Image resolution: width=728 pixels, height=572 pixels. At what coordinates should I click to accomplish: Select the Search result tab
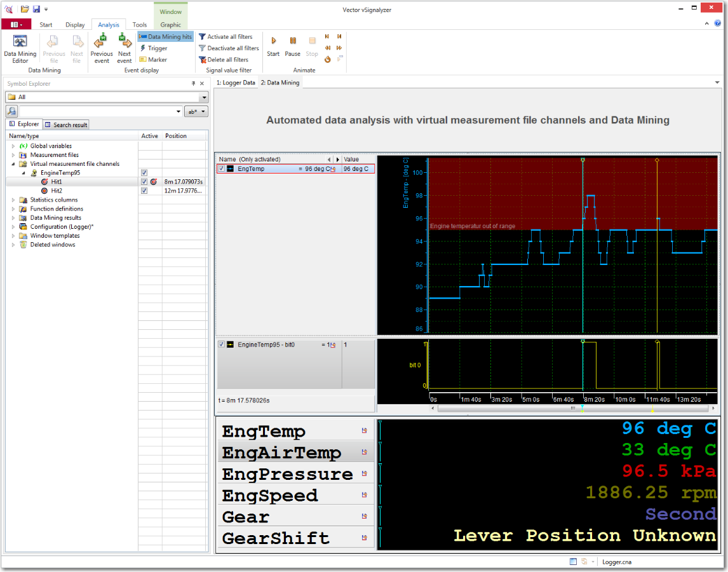point(66,125)
